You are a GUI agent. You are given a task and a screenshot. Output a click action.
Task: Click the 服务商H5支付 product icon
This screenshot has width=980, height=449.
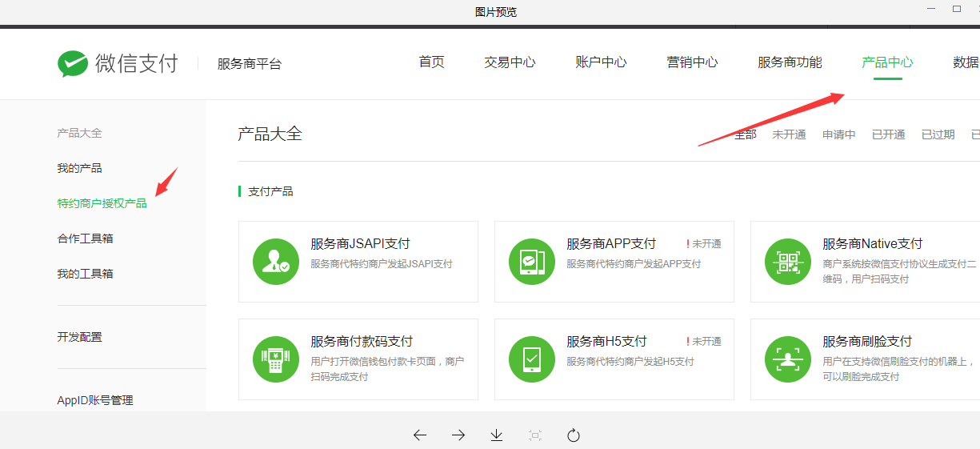coord(532,359)
